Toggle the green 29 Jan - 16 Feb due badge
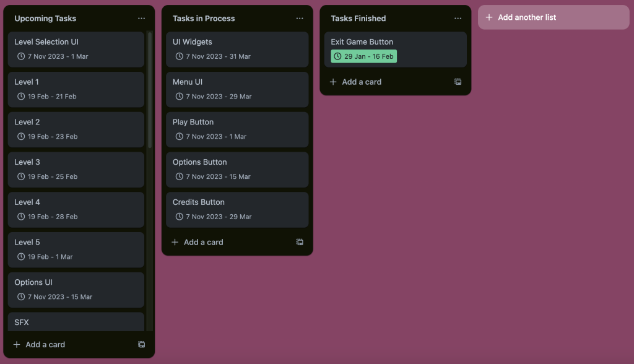The width and height of the screenshot is (634, 364). (363, 56)
